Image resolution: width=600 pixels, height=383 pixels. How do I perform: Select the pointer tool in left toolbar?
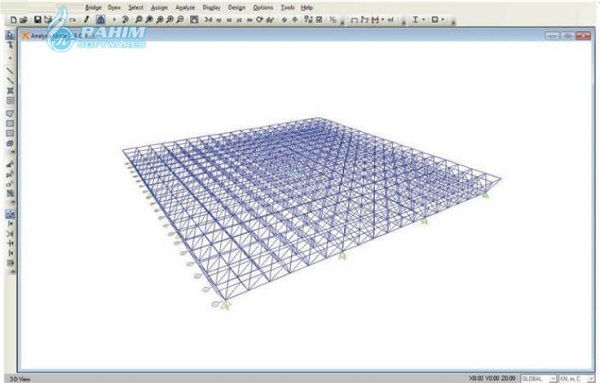click(x=10, y=35)
